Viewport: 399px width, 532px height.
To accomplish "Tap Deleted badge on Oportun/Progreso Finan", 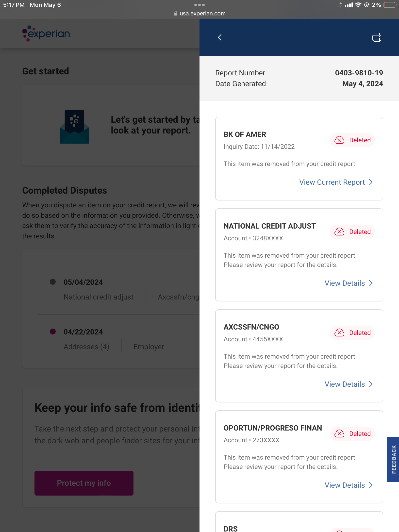I will click(x=352, y=434).
